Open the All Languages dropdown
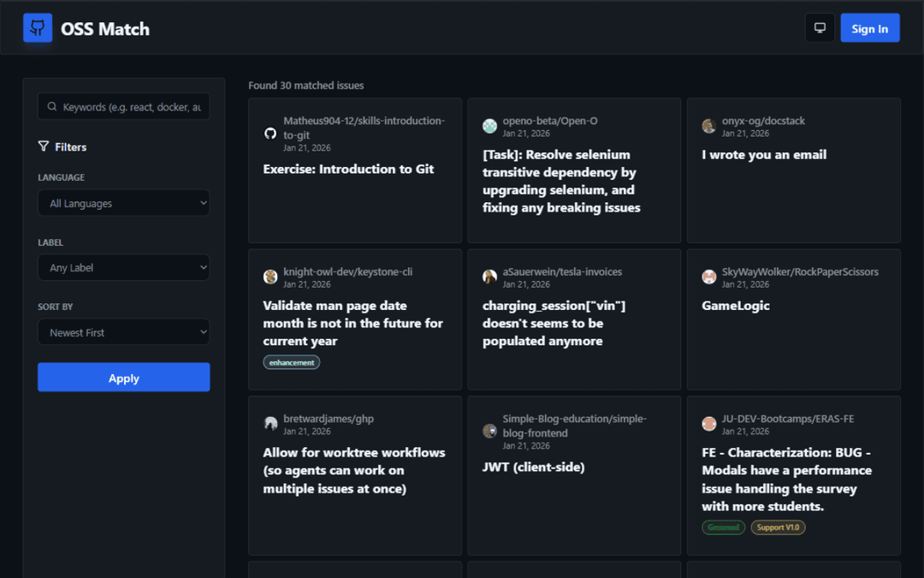 coord(123,203)
